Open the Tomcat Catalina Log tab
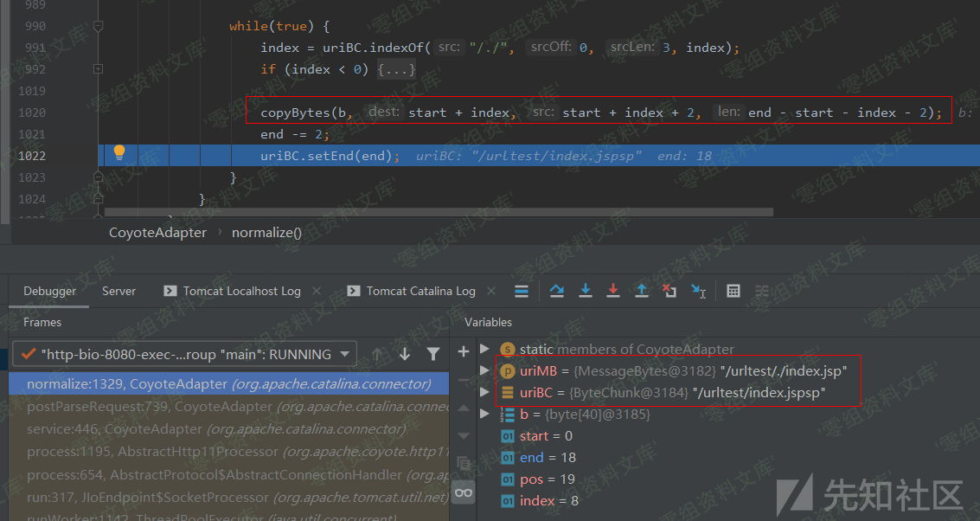The height and width of the screenshot is (521, 980). 420,291
